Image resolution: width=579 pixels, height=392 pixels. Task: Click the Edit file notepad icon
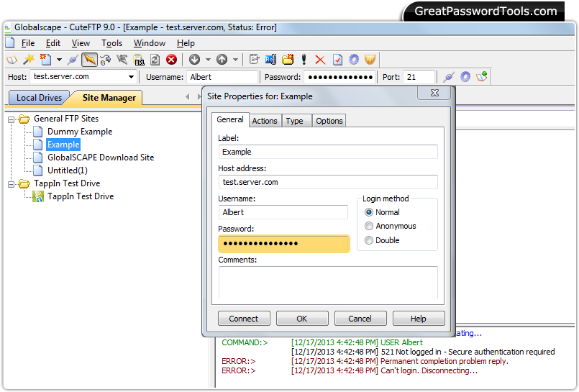[254, 60]
